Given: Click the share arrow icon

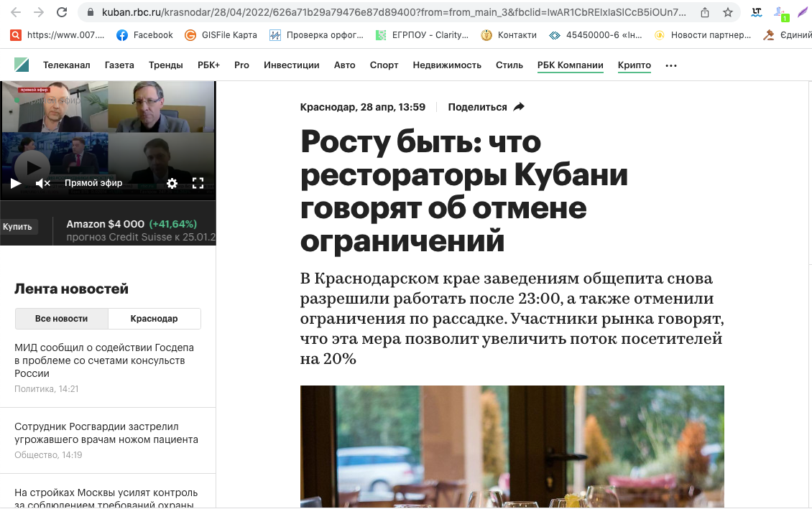Looking at the screenshot, I should pyautogui.click(x=519, y=107).
